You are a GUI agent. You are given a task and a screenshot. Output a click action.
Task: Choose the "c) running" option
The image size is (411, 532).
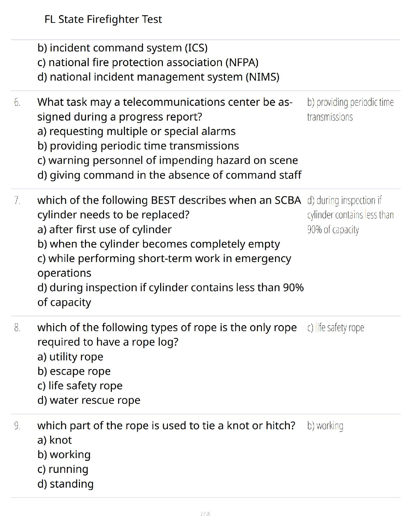coord(63,469)
